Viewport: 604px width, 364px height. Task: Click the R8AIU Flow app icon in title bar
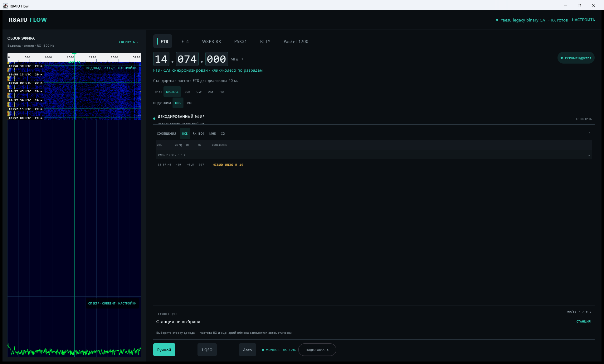tap(5, 6)
